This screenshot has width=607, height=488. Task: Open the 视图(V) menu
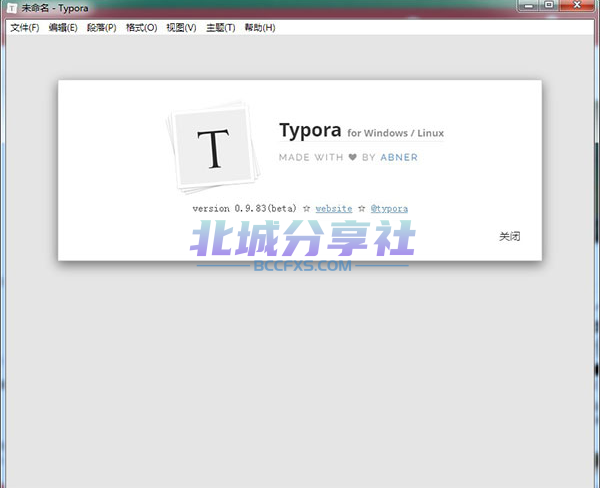[181, 28]
